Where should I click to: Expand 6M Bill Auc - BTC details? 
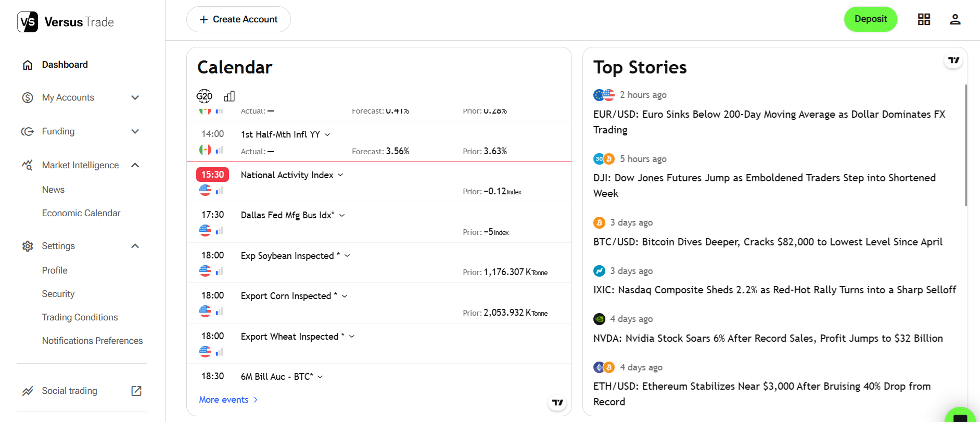click(x=320, y=377)
